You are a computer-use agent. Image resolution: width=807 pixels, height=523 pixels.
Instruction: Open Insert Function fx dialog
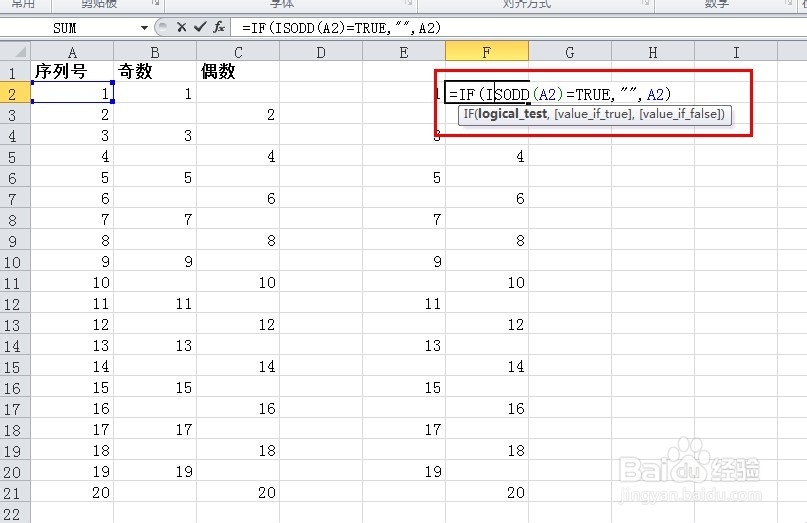click(219, 27)
